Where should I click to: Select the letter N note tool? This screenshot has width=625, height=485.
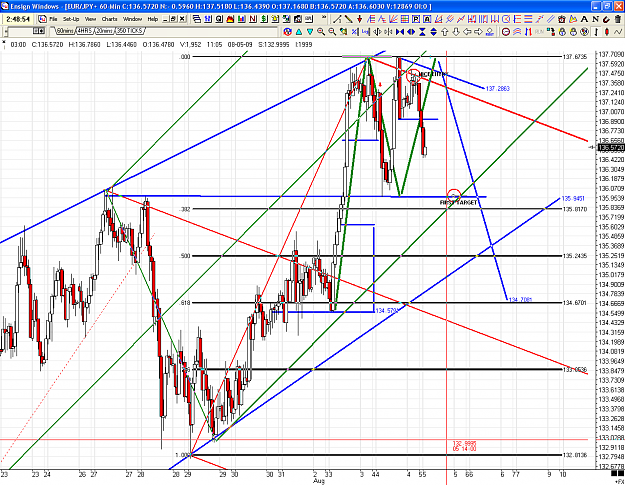click(595, 19)
